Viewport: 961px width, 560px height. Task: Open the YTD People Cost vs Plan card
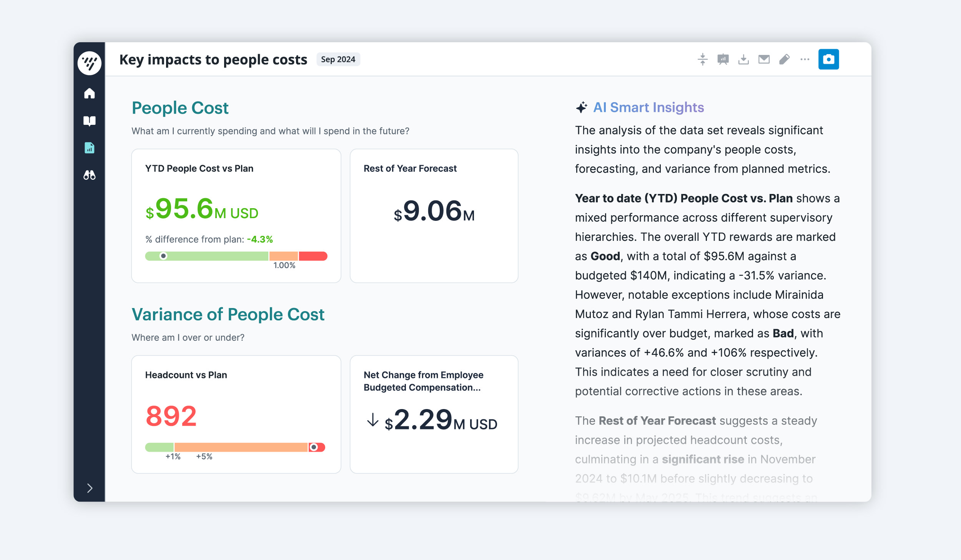coord(236,216)
